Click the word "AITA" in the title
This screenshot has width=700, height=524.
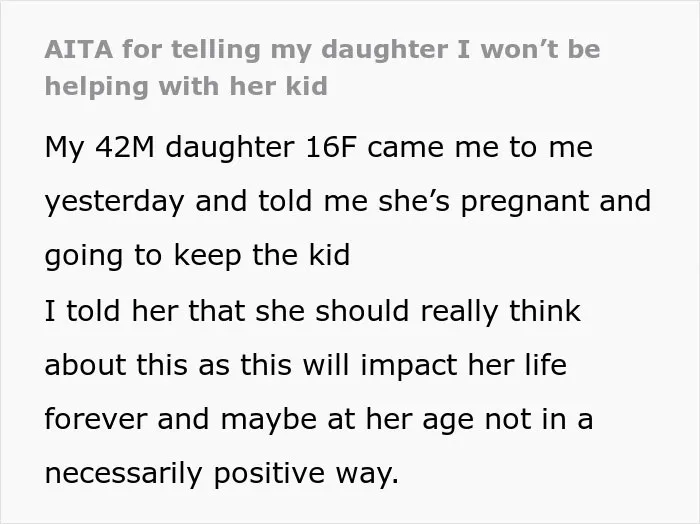click(79, 49)
